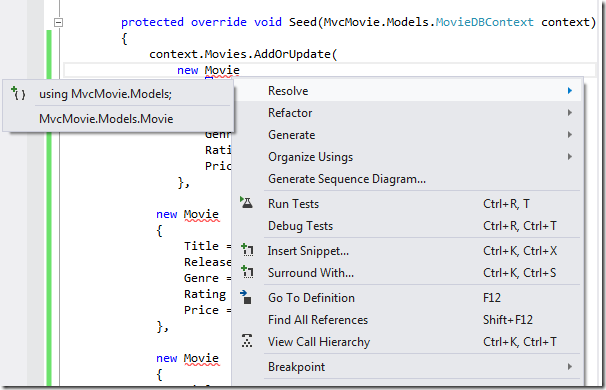Click the Run Tests flask icon
The height and width of the screenshot is (390, 606).
pos(246,203)
